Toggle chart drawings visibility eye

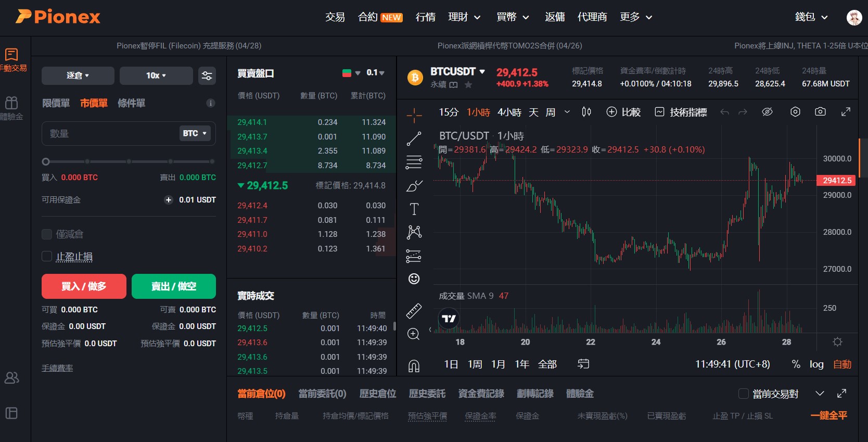pyautogui.click(x=767, y=112)
